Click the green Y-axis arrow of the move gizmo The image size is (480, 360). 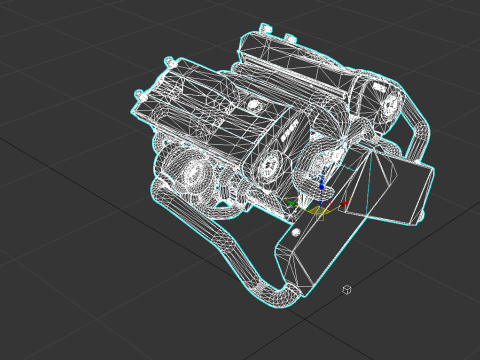[292, 203]
